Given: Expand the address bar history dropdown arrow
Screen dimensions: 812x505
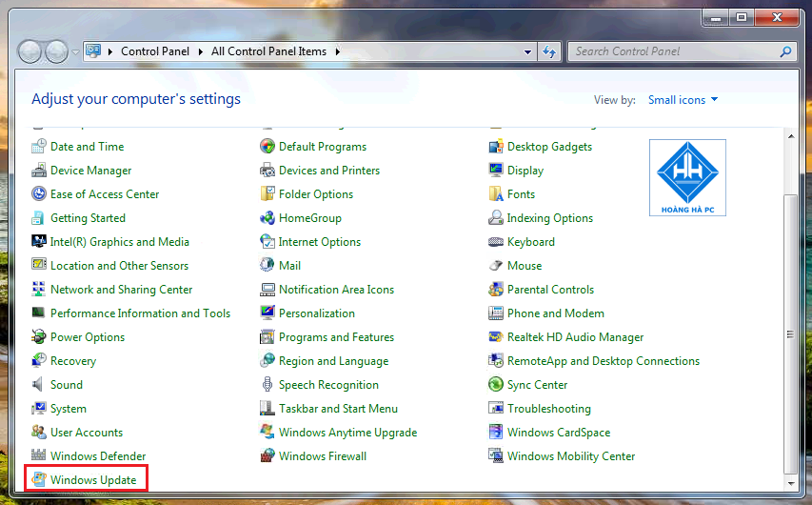Looking at the screenshot, I should pyautogui.click(x=527, y=51).
